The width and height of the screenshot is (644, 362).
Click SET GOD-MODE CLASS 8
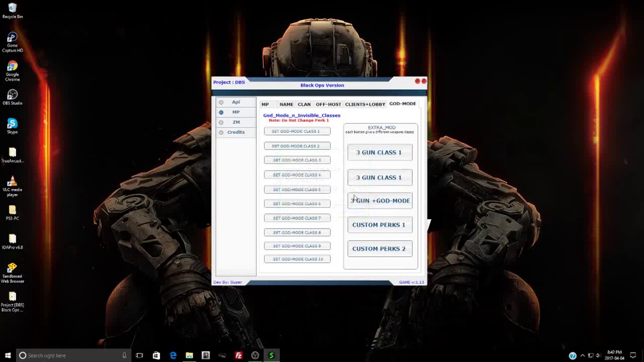coord(297,232)
